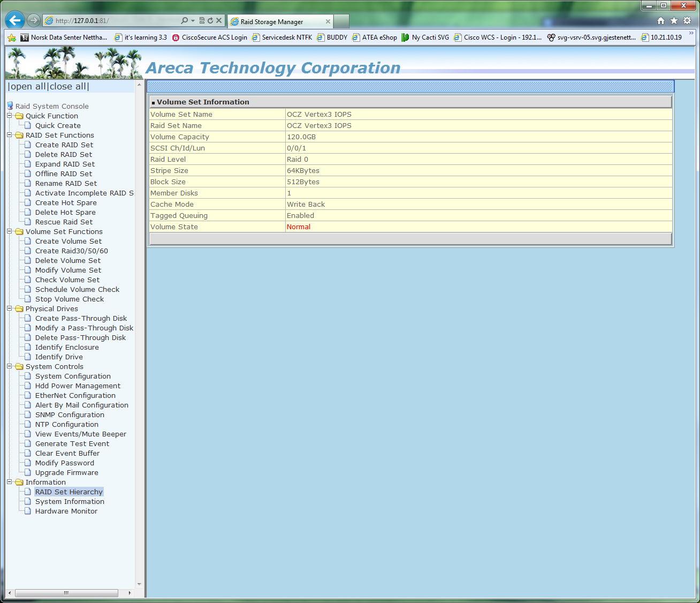The image size is (700, 603).
Task: Open Hdd Power Management link
Action: click(78, 386)
